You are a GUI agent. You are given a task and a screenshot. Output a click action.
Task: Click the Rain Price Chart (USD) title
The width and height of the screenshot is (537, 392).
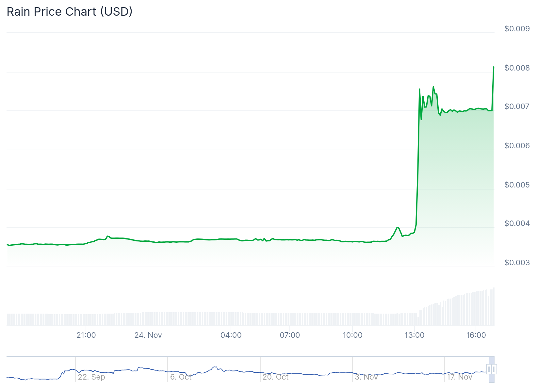pyautogui.click(x=70, y=12)
